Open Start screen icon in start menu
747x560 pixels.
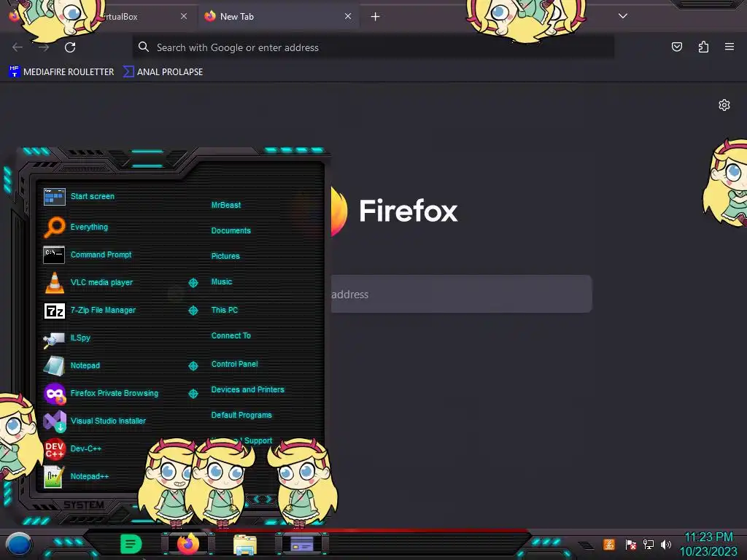(54, 196)
